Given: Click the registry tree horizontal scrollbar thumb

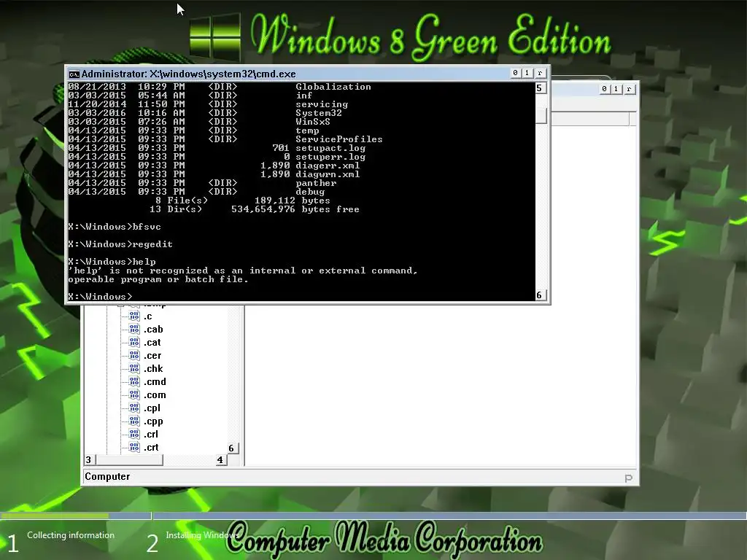Looking at the screenshot, I should [129, 459].
